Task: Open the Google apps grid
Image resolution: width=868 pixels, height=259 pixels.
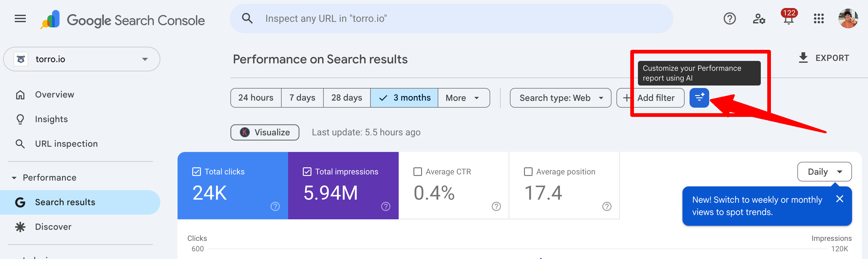Action: (x=819, y=18)
